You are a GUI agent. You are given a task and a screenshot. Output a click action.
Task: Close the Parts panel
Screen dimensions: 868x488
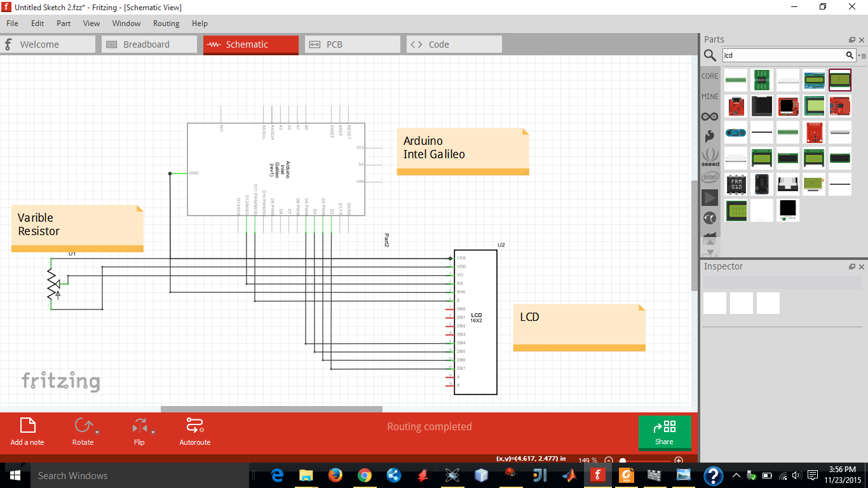click(862, 39)
